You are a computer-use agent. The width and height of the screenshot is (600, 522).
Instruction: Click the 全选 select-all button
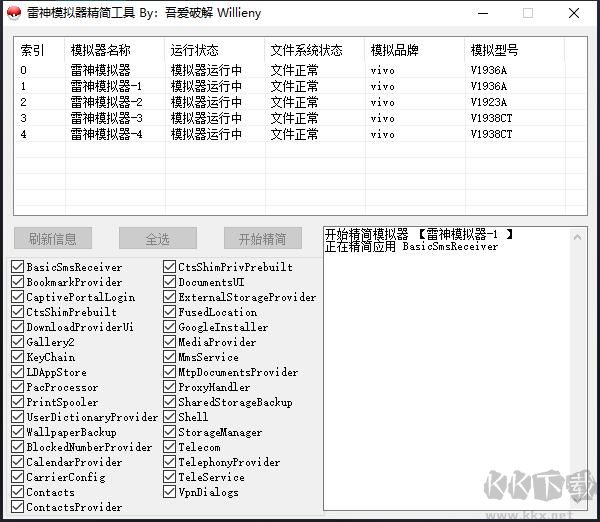coord(158,238)
